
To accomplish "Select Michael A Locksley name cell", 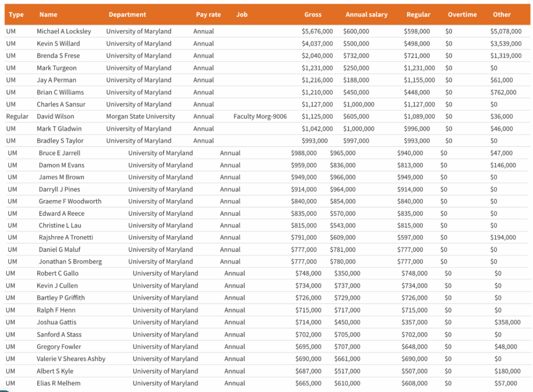I will [64, 32].
